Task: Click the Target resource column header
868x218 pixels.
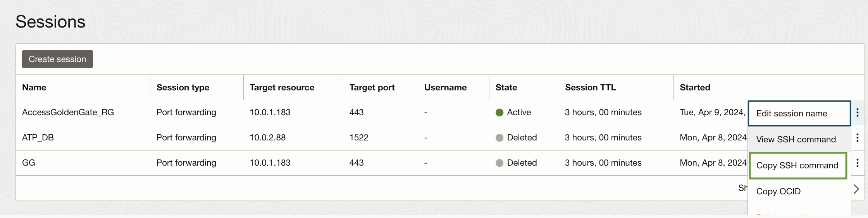Action: pos(282,87)
